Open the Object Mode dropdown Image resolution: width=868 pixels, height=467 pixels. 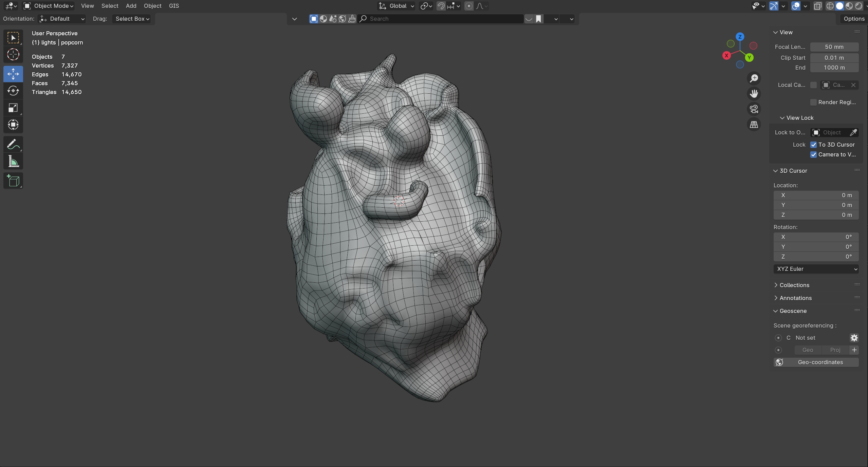[x=49, y=6]
